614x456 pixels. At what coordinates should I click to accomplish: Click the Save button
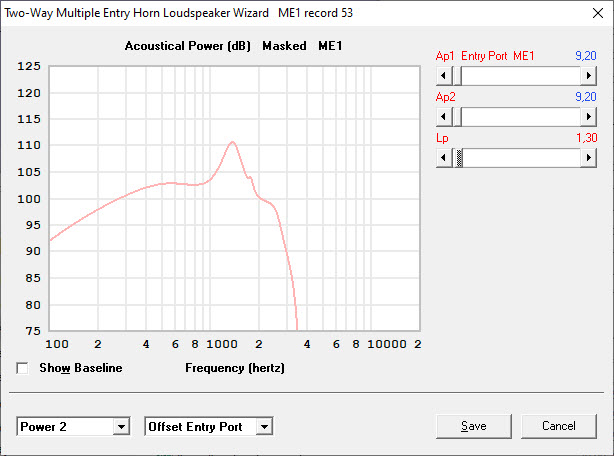tap(473, 426)
